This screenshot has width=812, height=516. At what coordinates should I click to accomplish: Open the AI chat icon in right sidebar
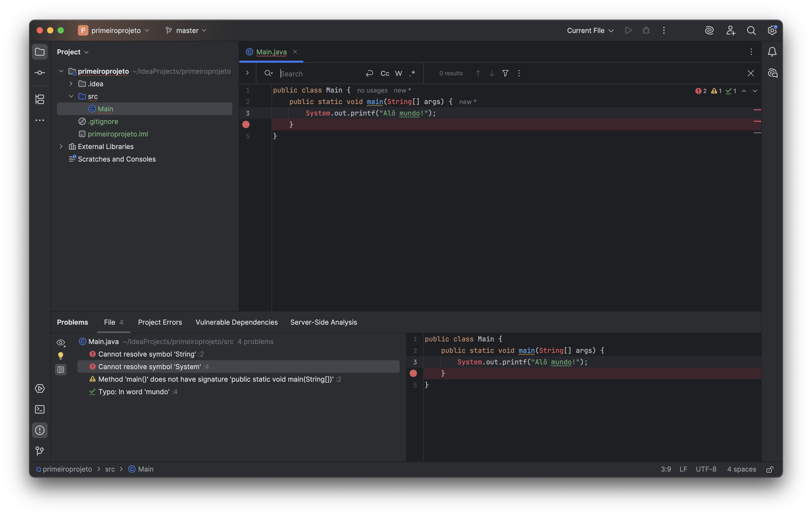[x=772, y=73]
